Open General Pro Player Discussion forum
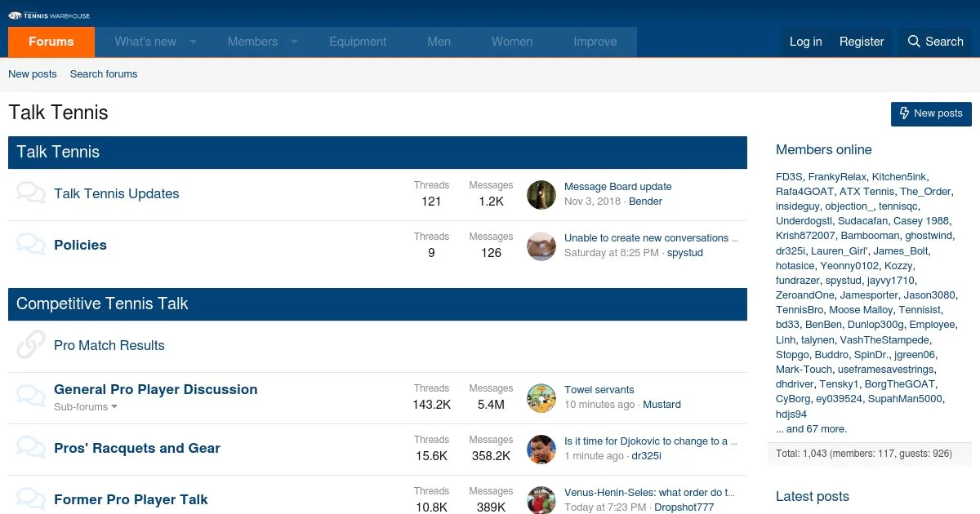 pyautogui.click(x=156, y=389)
